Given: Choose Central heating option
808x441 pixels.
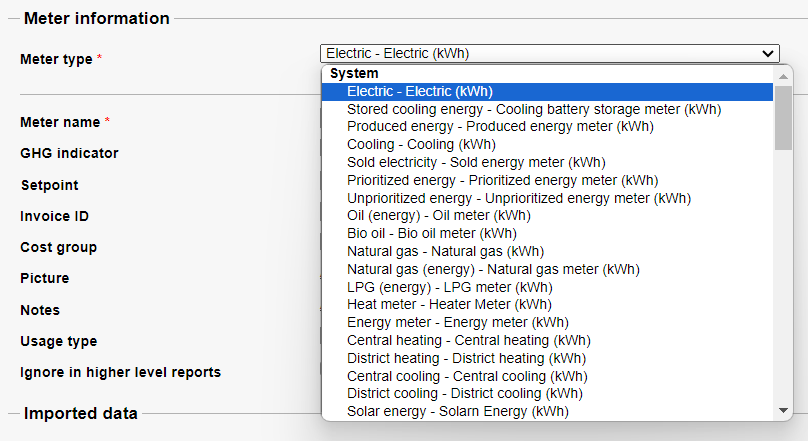Looking at the screenshot, I should tap(468, 340).
